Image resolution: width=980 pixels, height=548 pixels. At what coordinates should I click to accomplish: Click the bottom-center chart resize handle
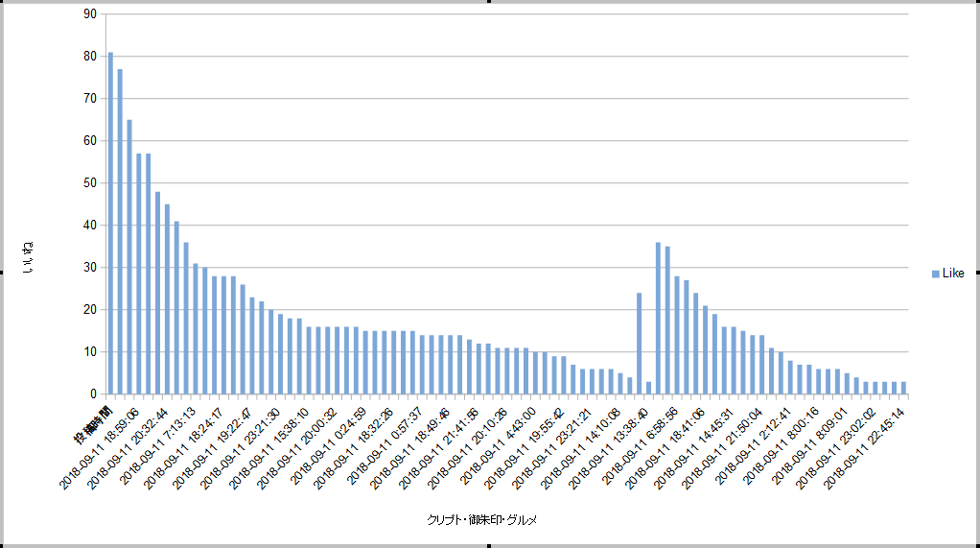point(490,545)
